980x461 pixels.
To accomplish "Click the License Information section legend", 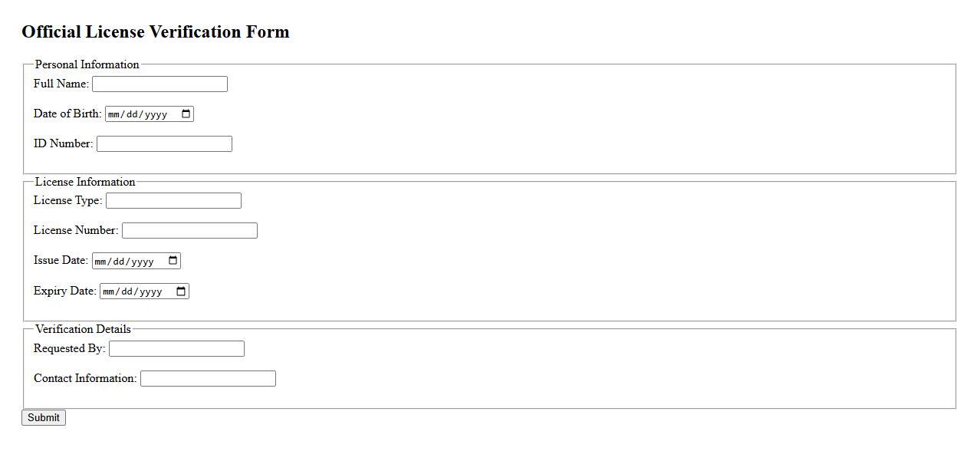I will (x=85, y=182).
